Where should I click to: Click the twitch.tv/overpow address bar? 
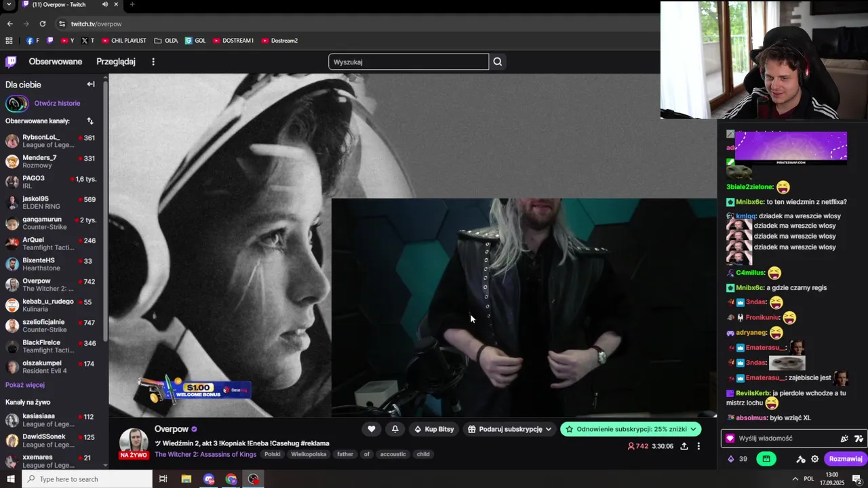point(356,24)
